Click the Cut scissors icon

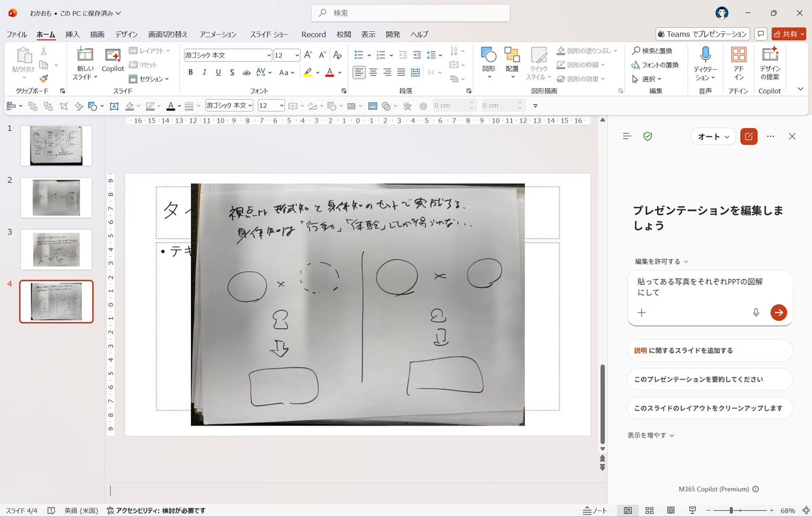(44, 51)
